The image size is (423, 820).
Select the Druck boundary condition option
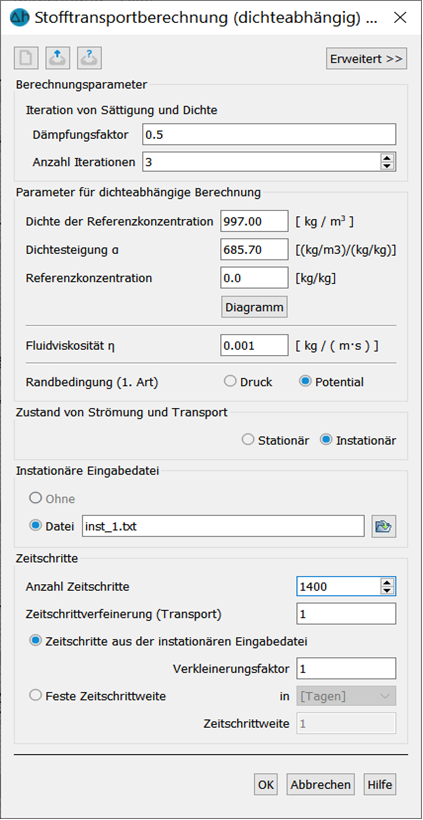tap(230, 382)
